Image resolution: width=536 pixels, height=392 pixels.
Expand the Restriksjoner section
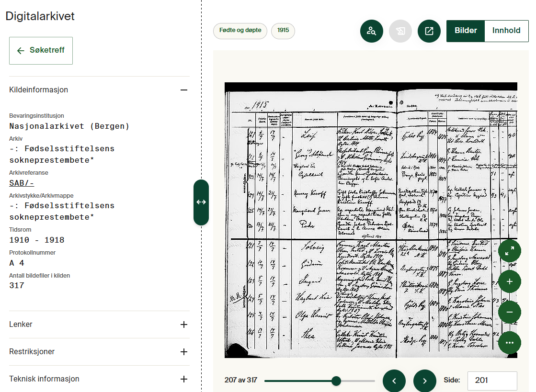[183, 352]
